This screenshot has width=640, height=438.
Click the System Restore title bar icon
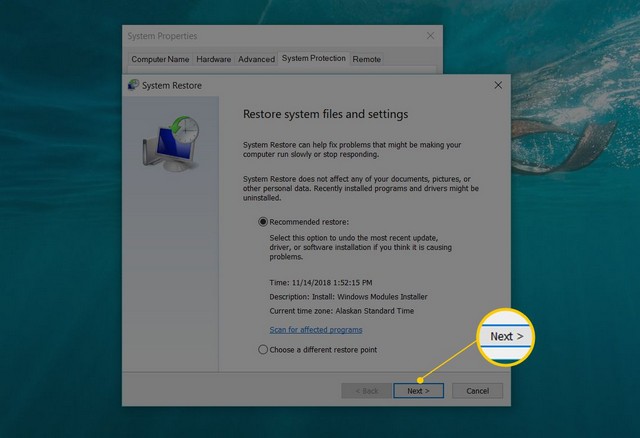pyautogui.click(x=133, y=85)
